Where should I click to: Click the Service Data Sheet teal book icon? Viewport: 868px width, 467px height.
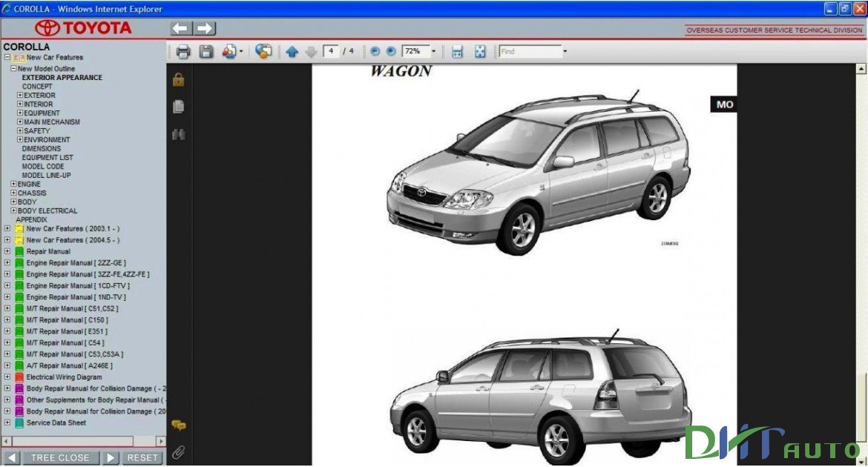coord(19,423)
